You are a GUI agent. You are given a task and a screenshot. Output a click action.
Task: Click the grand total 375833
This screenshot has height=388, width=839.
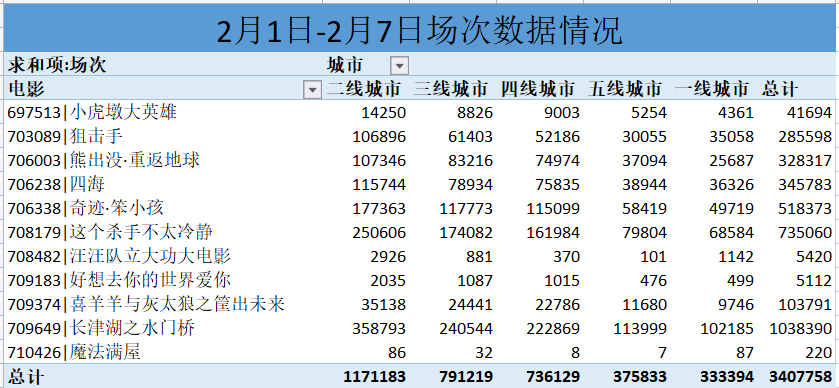[640, 377]
